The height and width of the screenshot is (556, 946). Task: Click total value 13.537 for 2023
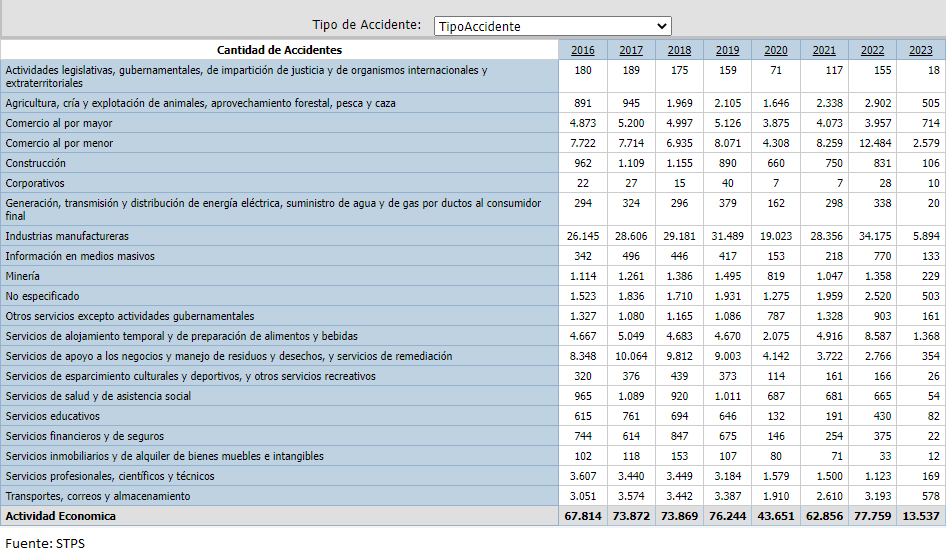921,516
